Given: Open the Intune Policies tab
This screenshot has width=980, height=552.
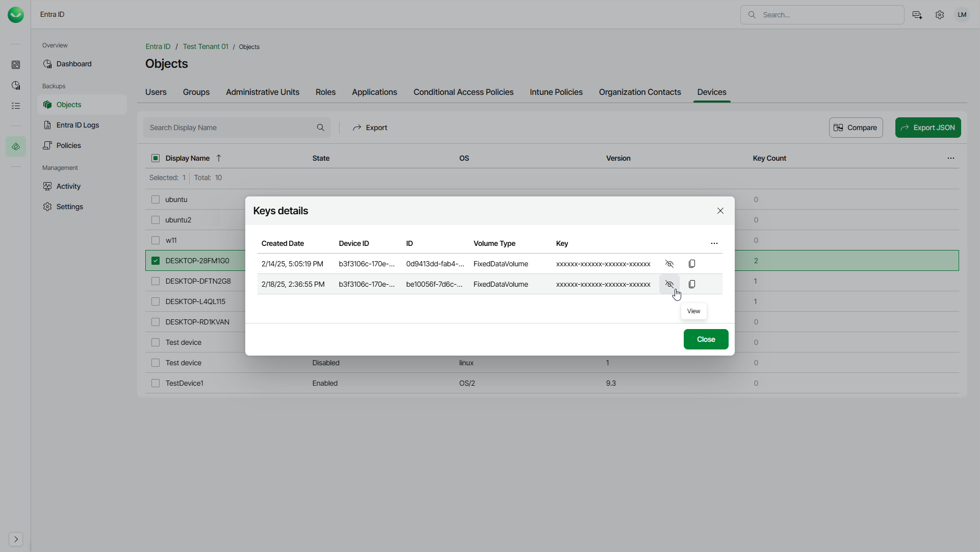Looking at the screenshot, I should coord(556,92).
